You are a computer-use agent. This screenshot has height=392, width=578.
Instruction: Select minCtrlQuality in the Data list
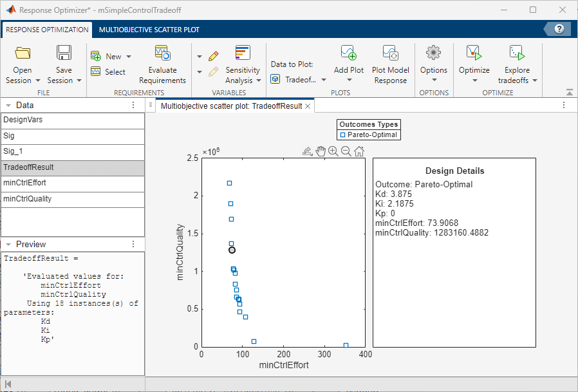[28, 199]
